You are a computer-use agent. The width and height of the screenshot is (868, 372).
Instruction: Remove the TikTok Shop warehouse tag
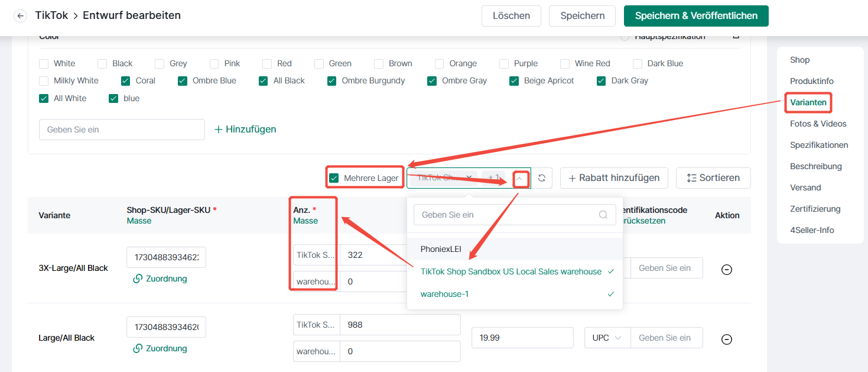click(x=469, y=177)
